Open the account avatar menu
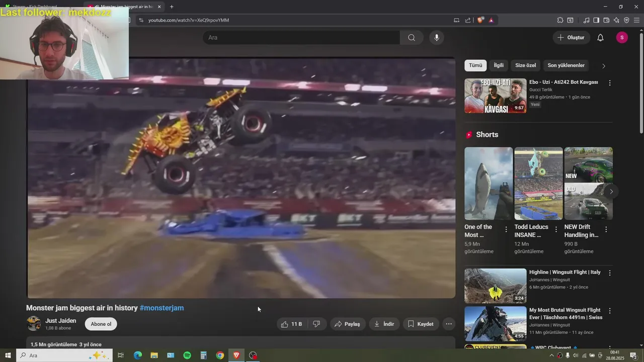Viewport: 644px width, 362px height. pos(622,38)
